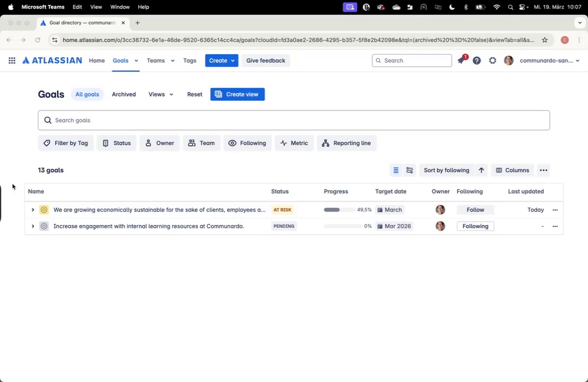588x382 pixels.
Task: Reverse sort direction with the arrow icon
Action: click(x=481, y=170)
